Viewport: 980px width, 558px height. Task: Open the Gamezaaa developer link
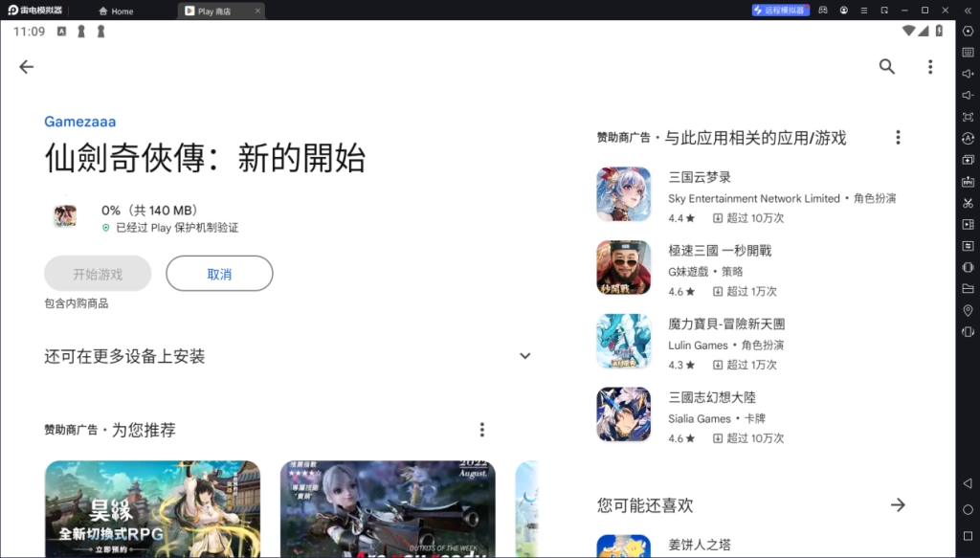pos(80,122)
